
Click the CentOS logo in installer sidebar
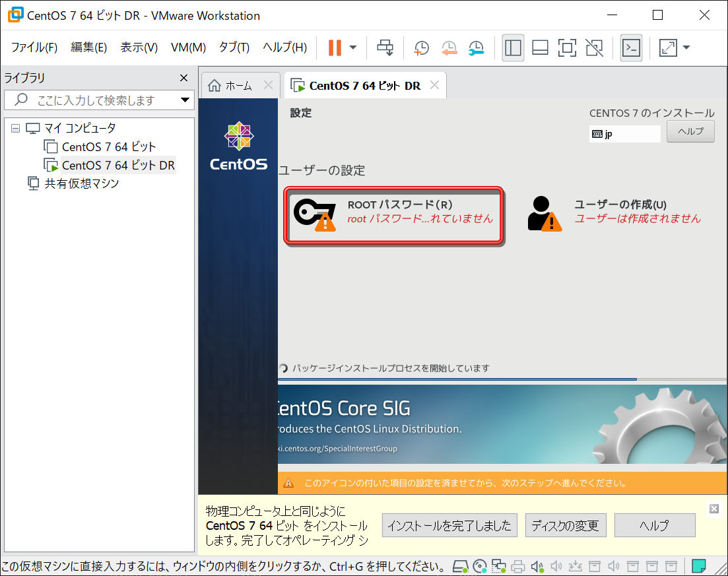(239, 146)
